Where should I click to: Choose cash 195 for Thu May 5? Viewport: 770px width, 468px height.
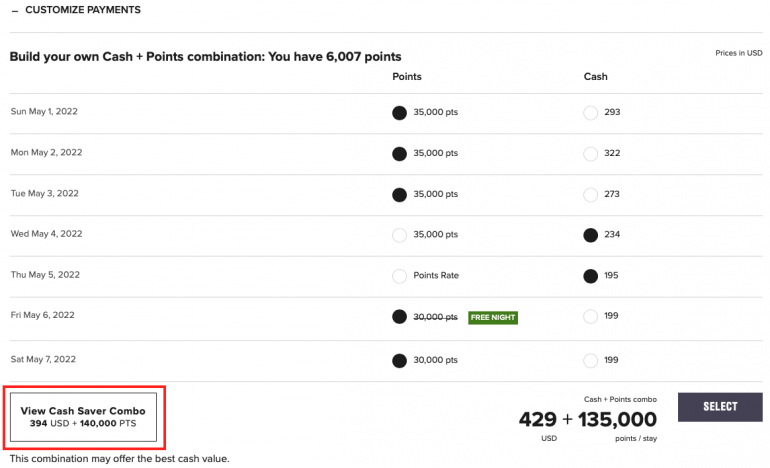(x=590, y=276)
